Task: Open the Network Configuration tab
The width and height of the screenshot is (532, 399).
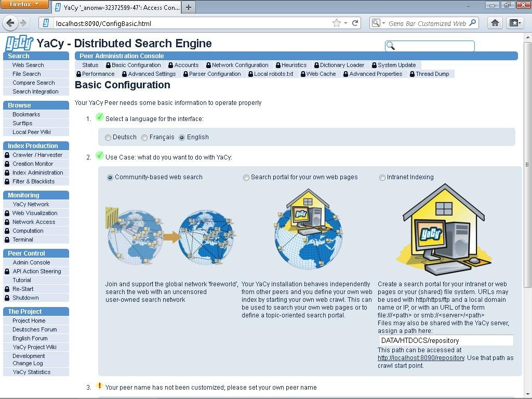Action: [240, 65]
